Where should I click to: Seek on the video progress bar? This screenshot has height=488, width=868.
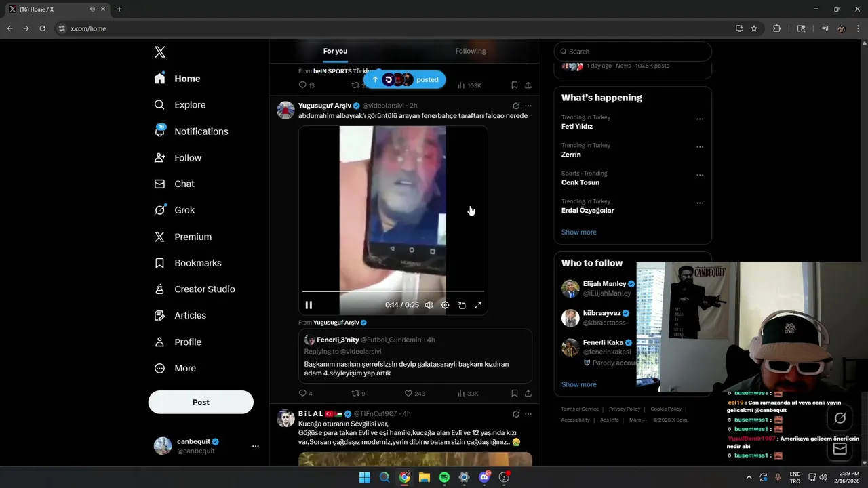[x=393, y=291]
